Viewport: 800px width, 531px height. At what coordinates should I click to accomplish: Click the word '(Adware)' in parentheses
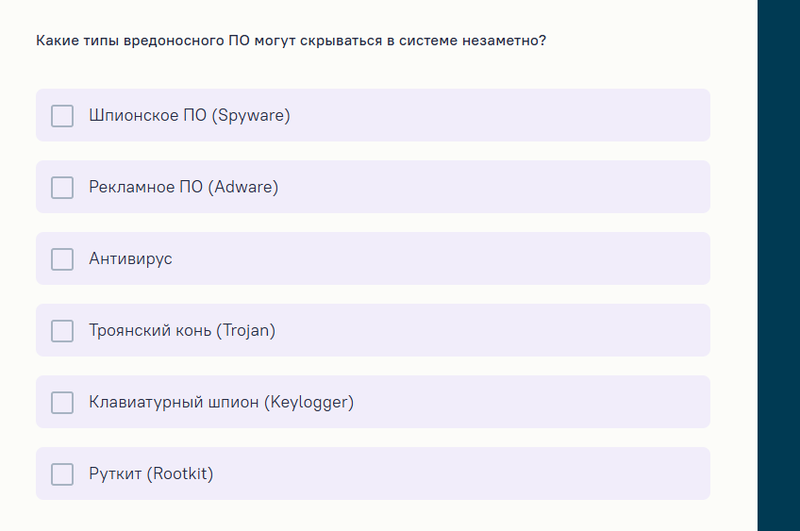(x=243, y=187)
